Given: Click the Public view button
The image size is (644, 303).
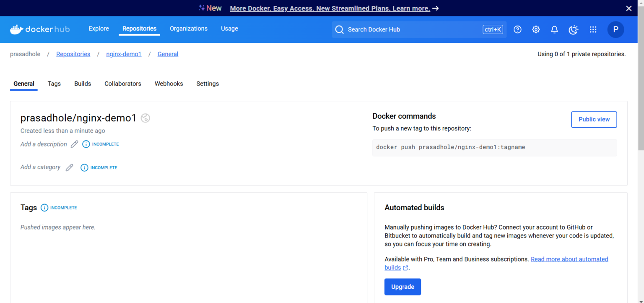Looking at the screenshot, I should [594, 120].
